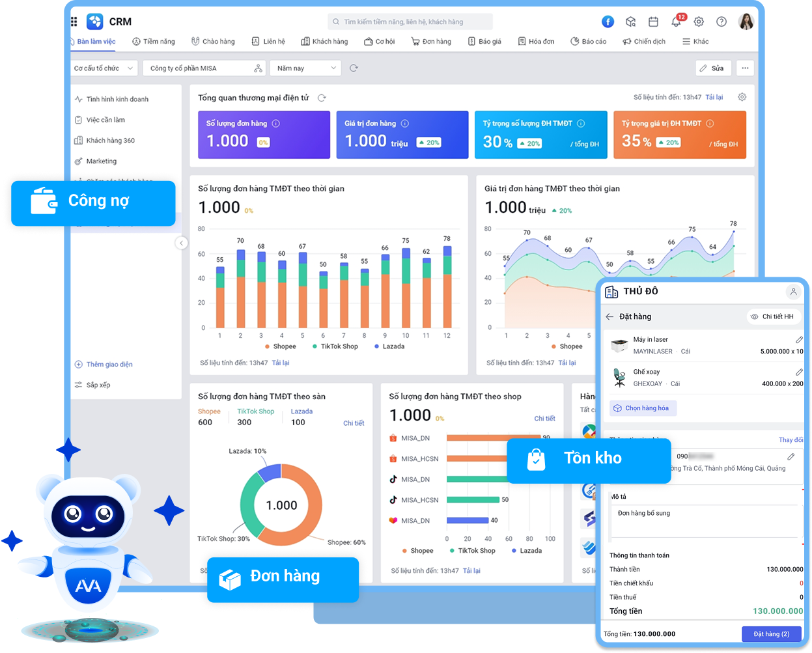Click the refresh icon next to Năm nay
Viewport: 812px width, 653px height.
pos(354,68)
